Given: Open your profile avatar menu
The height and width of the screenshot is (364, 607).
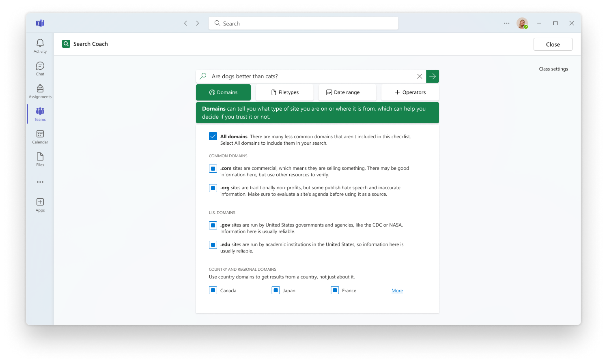Looking at the screenshot, I should pyautogui.click(x=522, y=23).
